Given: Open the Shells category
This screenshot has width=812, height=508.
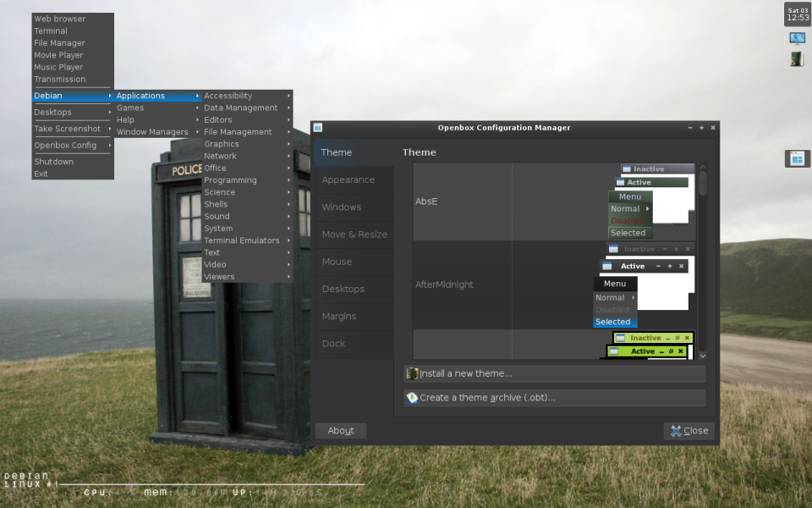Looking at the screenshot, I should click(247, 204).
